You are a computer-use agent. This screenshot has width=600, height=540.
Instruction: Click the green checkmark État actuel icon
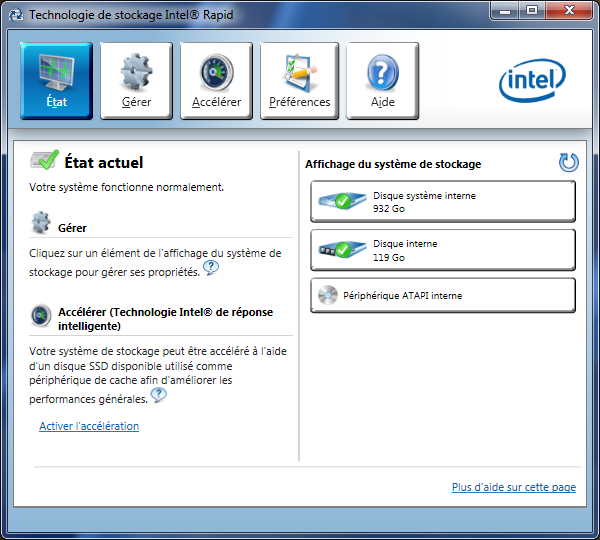tap(44, 161)
